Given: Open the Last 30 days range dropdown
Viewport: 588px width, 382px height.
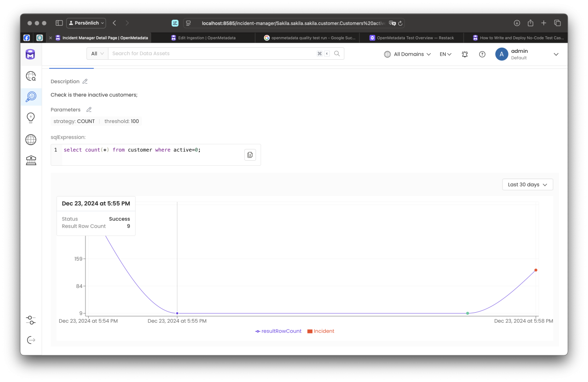Looking at the screenshot, I should (528, 185).
